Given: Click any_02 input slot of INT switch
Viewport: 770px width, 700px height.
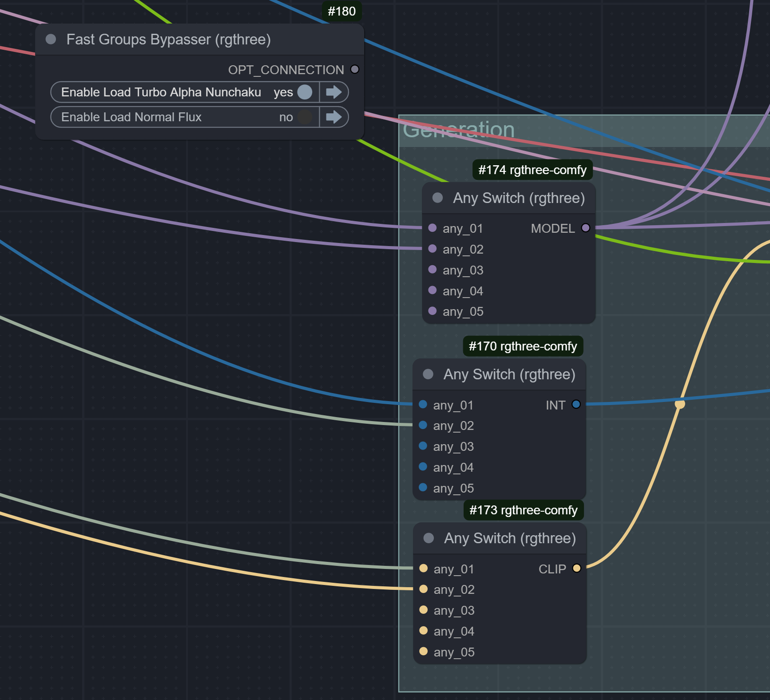Looking at the screenshot, I should [x=423, y=425].
